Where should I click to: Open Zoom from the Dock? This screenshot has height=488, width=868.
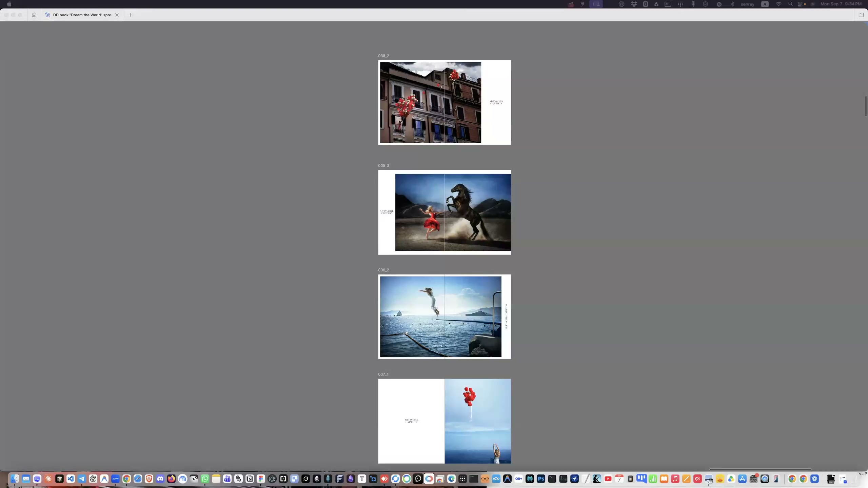115,479
